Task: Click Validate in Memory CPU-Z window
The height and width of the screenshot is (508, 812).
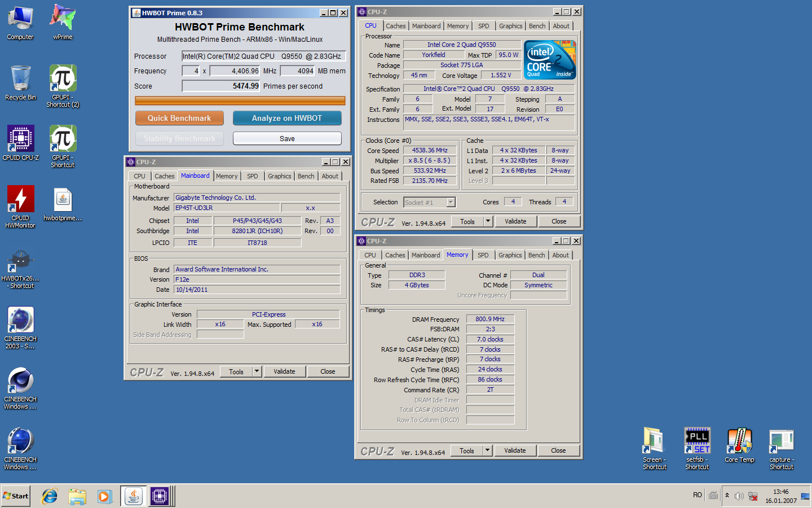Action: click(515, 450)
